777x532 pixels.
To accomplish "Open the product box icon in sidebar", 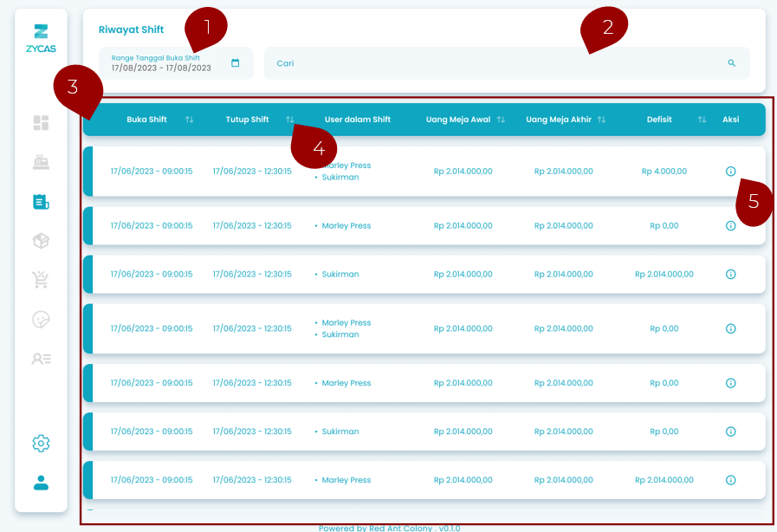I will [x=41, y=241].
